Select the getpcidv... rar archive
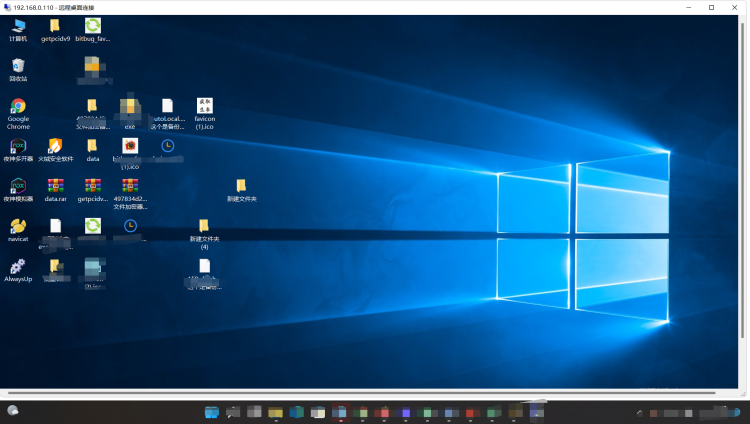Viewport: 750px width, 424px height. click(x=93, y=190)
